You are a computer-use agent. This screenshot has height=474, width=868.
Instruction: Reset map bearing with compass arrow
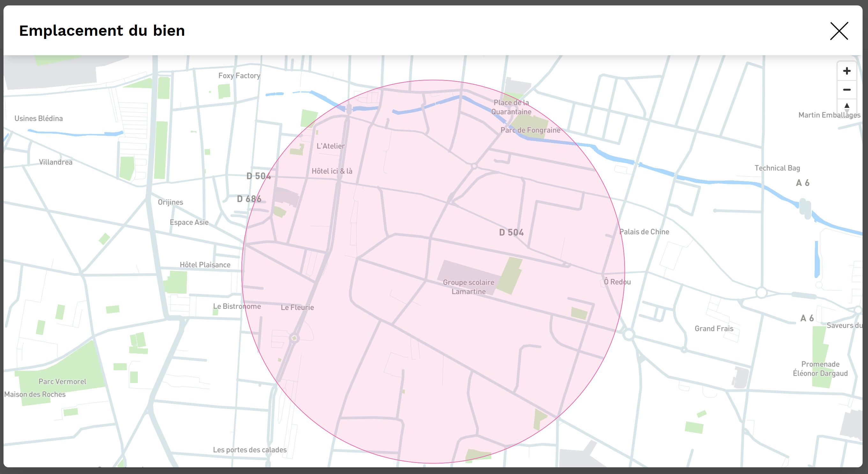[846, 107]
